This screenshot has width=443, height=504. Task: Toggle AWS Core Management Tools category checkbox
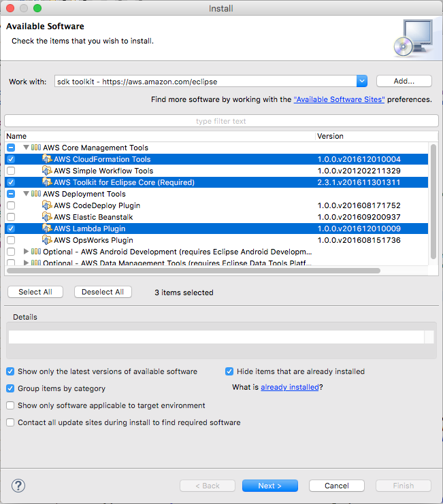pos(11,148)
